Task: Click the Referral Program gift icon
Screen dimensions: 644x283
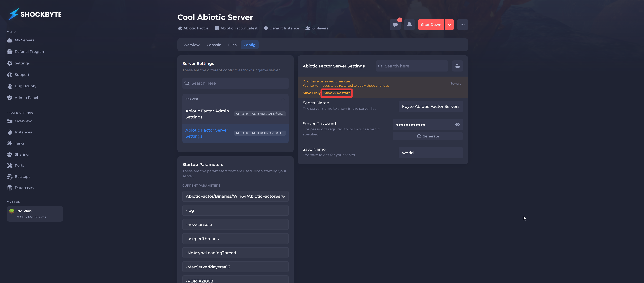Action: (x=10, y=52)
